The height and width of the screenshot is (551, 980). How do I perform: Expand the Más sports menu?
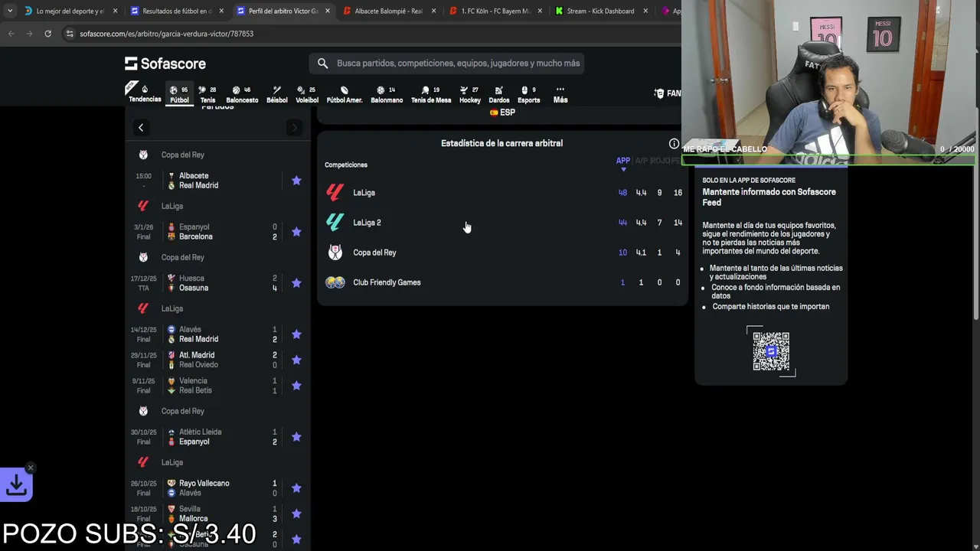click(560, 94)
